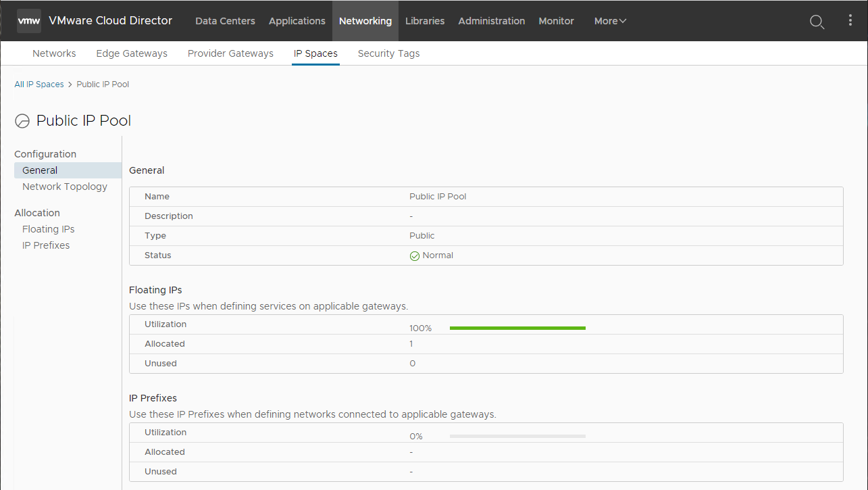868x490 pixels.
Task: Click the Public IP Pool name value
Action: (x=438, y=197)
